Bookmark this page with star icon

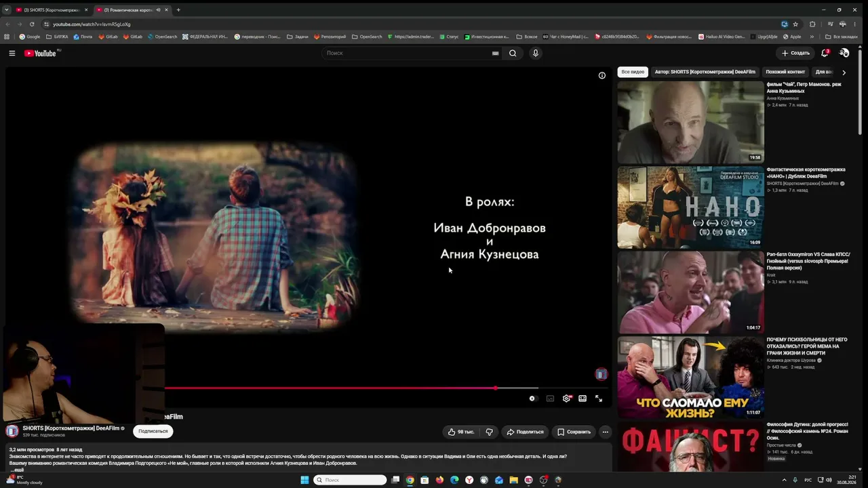tap(795, 24)
